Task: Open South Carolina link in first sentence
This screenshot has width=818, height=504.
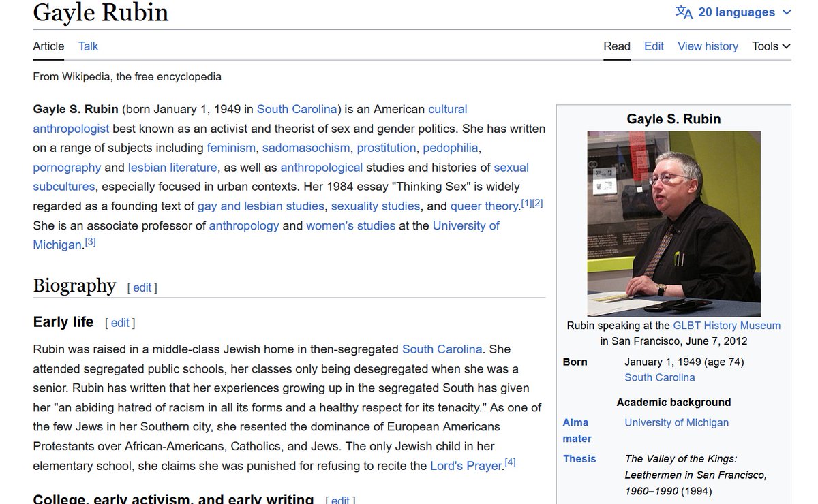Action: pyautogui.click(x=297, y=109)
